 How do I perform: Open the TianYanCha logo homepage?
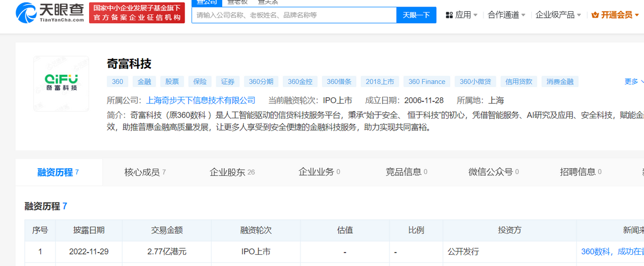[x=50, y=13]
